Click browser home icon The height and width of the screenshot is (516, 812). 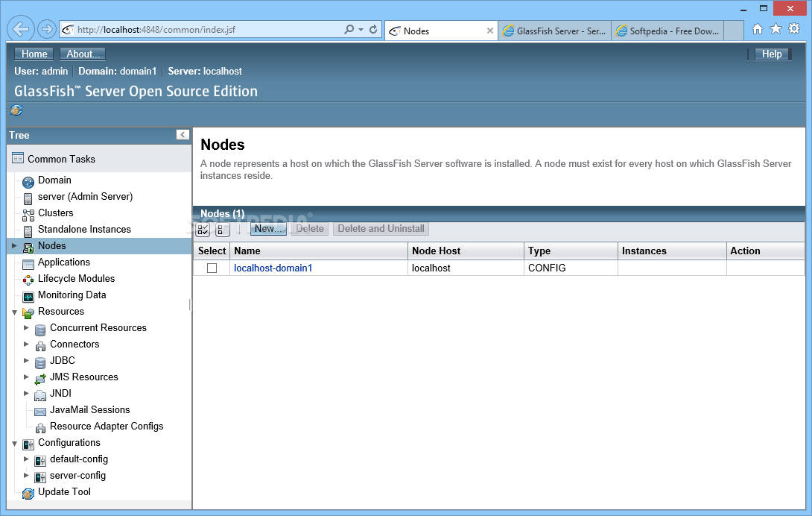tap(757, 29)
